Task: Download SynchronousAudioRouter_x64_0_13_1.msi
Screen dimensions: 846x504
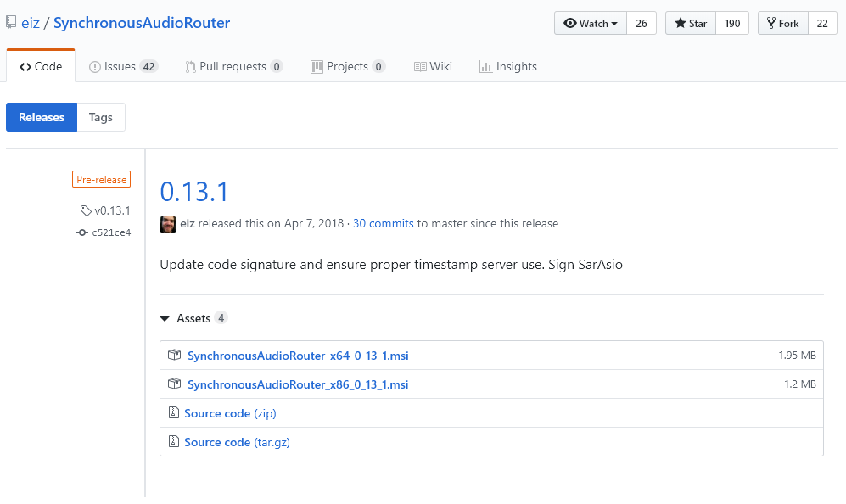Action: coord(298,356)
